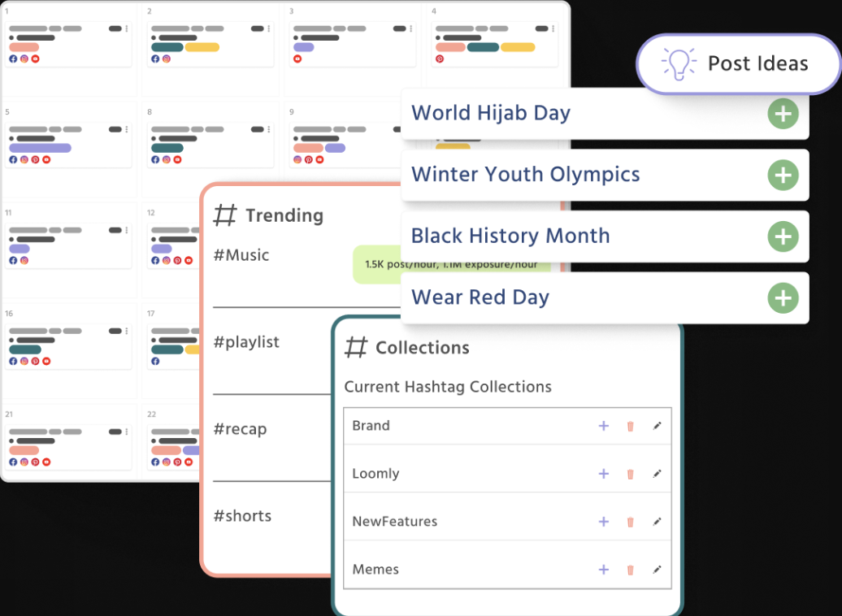Image resolution: width=842 pixels, height=616 pixels.
Task: Click the salmon event label on the day 1 card
Action: coord(24,47)
